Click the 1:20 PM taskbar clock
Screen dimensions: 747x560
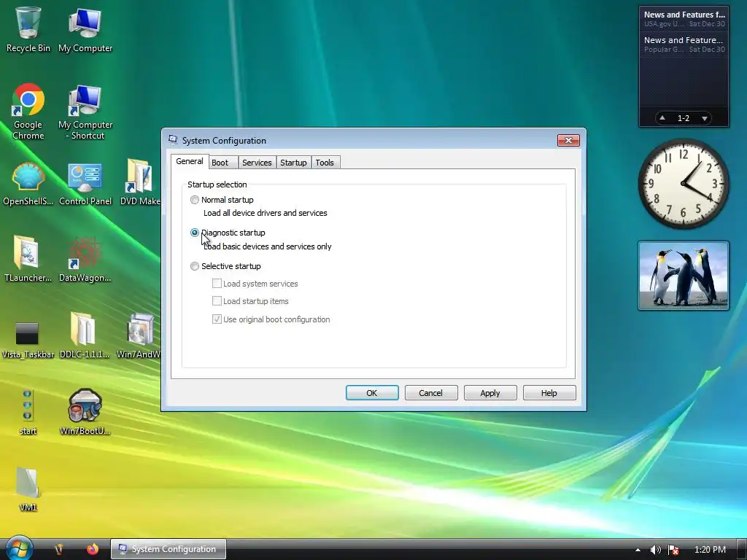point(710,550)
